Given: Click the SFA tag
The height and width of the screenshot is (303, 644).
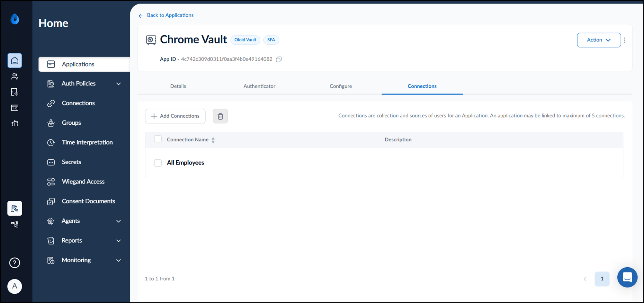Looking at the screenshot, I should (271, 40).
